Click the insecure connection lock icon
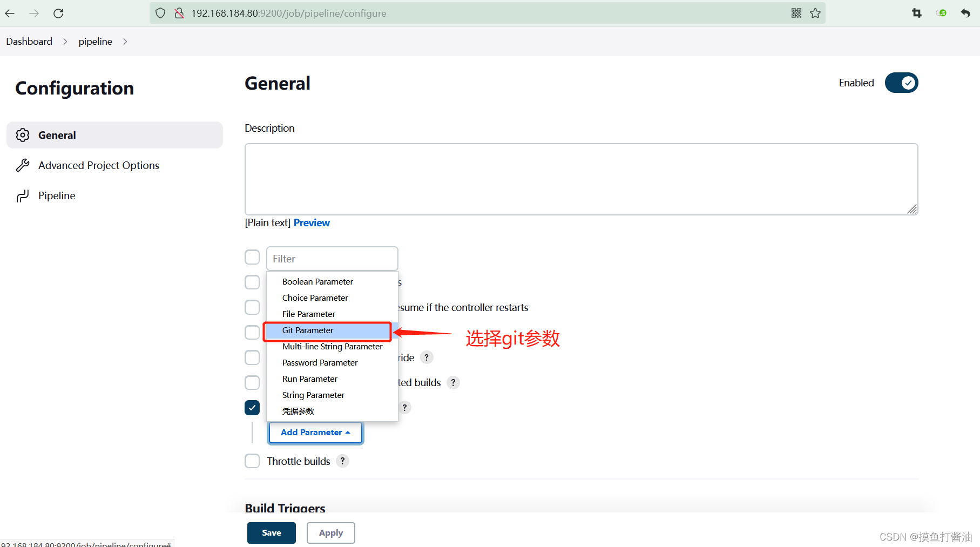Image resolution: width=980 pixels, height=547 pixels. click(x=179, y=13)
